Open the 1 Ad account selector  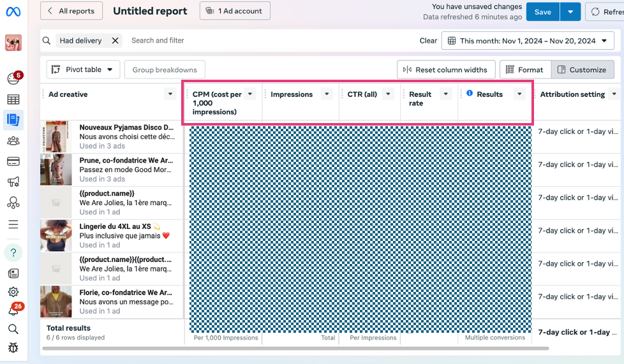pyautogui.click(x=235, y=11)
